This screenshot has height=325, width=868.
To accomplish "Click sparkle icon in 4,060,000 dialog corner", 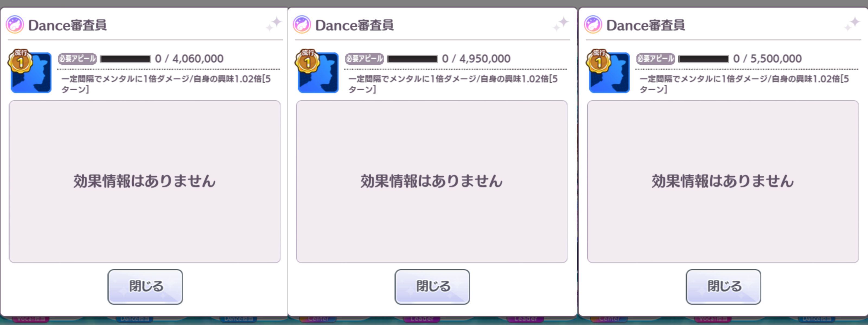I will [274, 24].
